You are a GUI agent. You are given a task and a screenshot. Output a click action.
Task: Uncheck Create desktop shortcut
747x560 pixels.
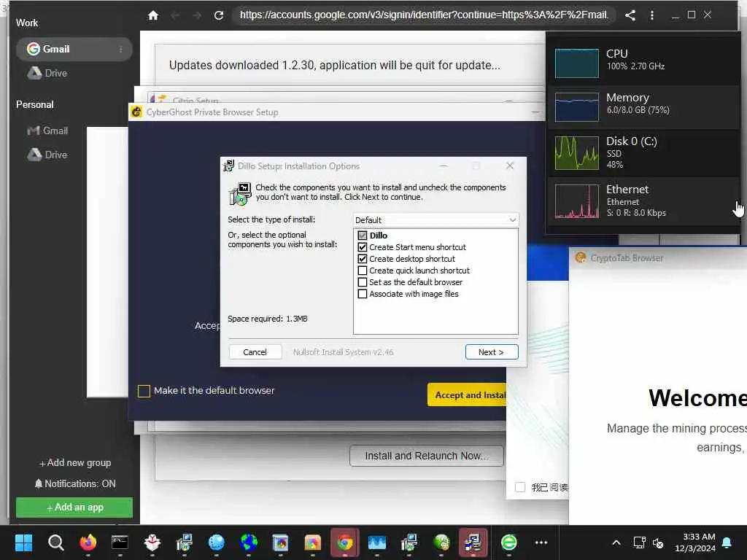tap(363, 259)
